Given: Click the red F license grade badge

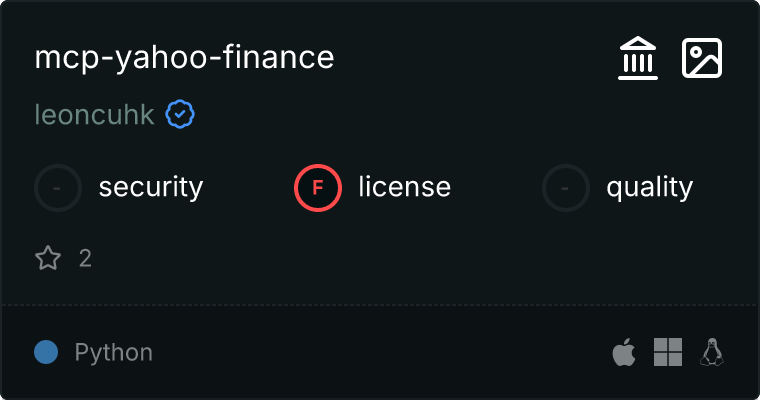Looking at the screenshot, I should (x=318, y=187).
